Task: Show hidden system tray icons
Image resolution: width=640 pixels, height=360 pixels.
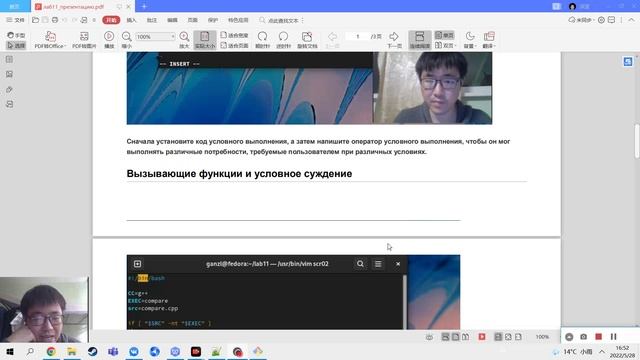Action: coord(602,351)
